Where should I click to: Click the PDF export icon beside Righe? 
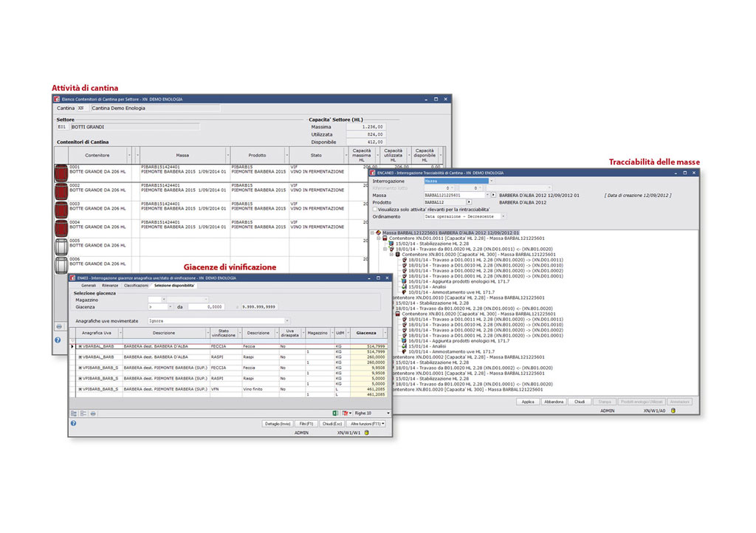coord(345,413)
